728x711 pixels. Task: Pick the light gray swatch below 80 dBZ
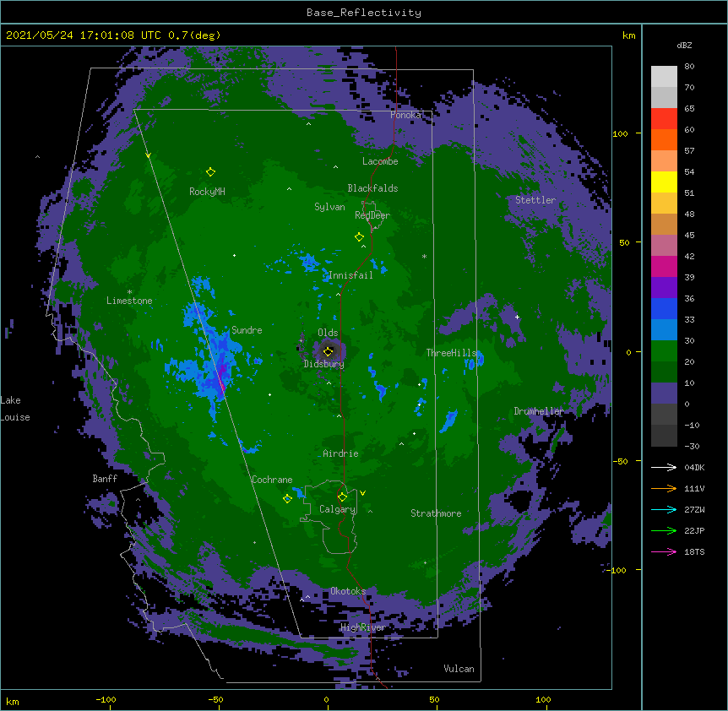pyautogui.click(x=664, y=77)
